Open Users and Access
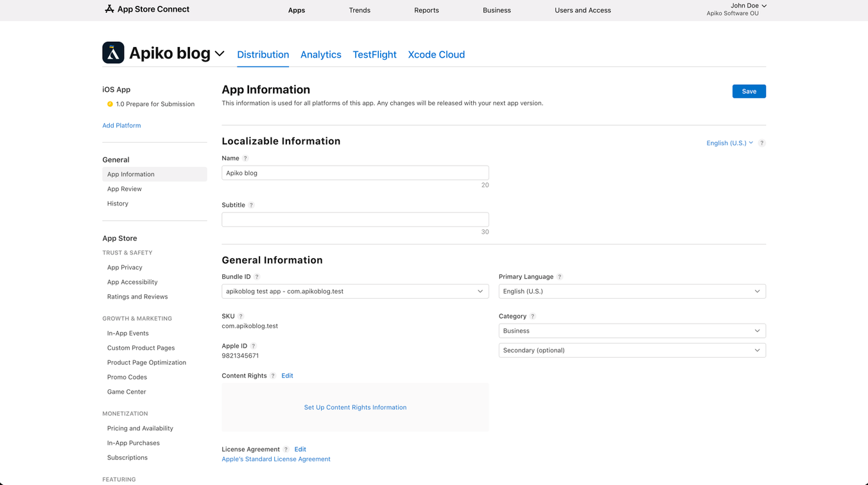 pos(583,10)
